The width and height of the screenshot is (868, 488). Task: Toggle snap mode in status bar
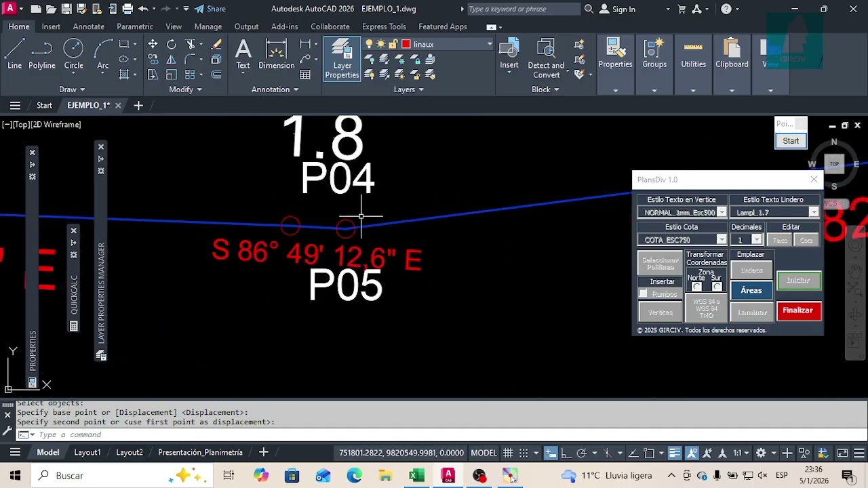coord(524,453)
